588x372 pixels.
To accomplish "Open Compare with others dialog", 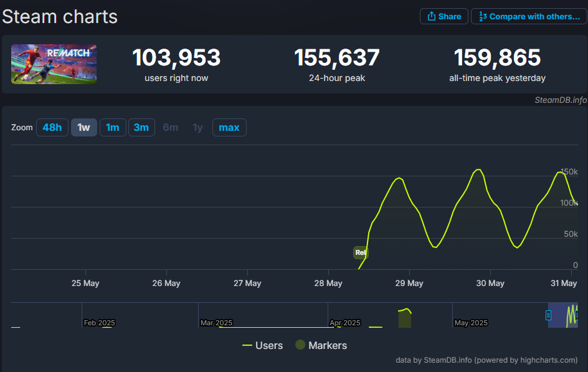I will [529, 16].
